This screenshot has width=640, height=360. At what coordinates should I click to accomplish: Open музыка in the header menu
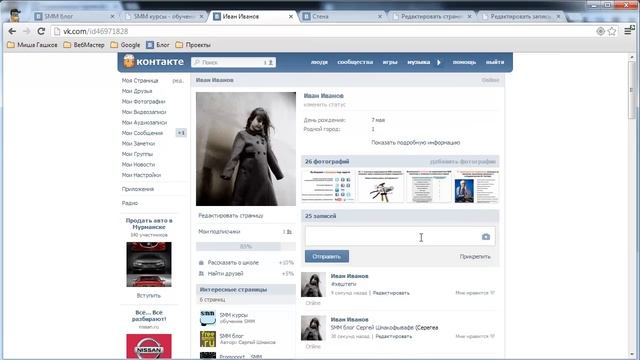418,62
